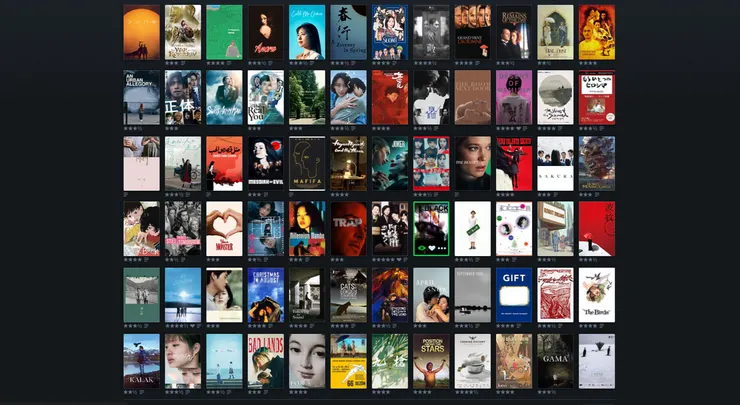Select the Mafifa film poster
The height and width of the screenshot is (405, 740).
point(307,163)
